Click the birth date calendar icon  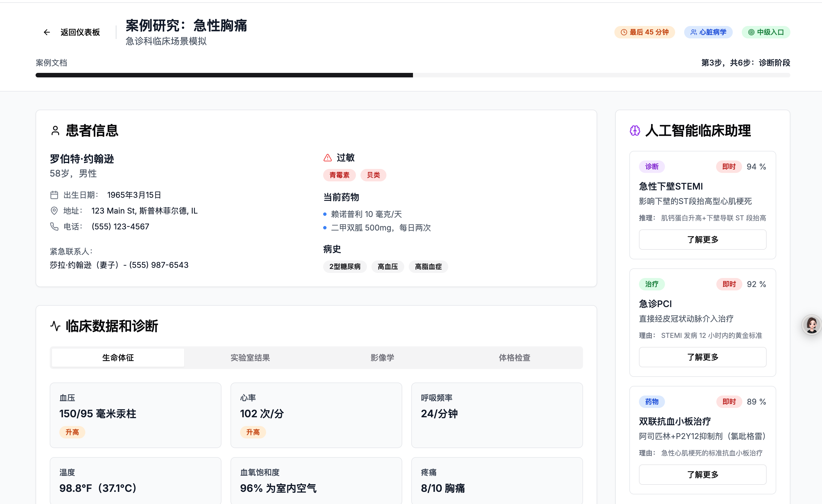pyautogui.click(x=54, y=195)
